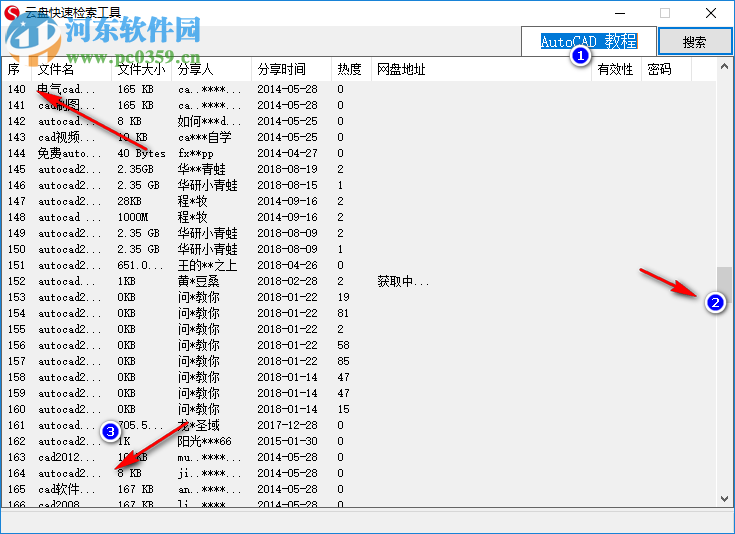Click the scrollbar up arrow
The height and width of the screenshot is (534, 735).
point(725,67)
